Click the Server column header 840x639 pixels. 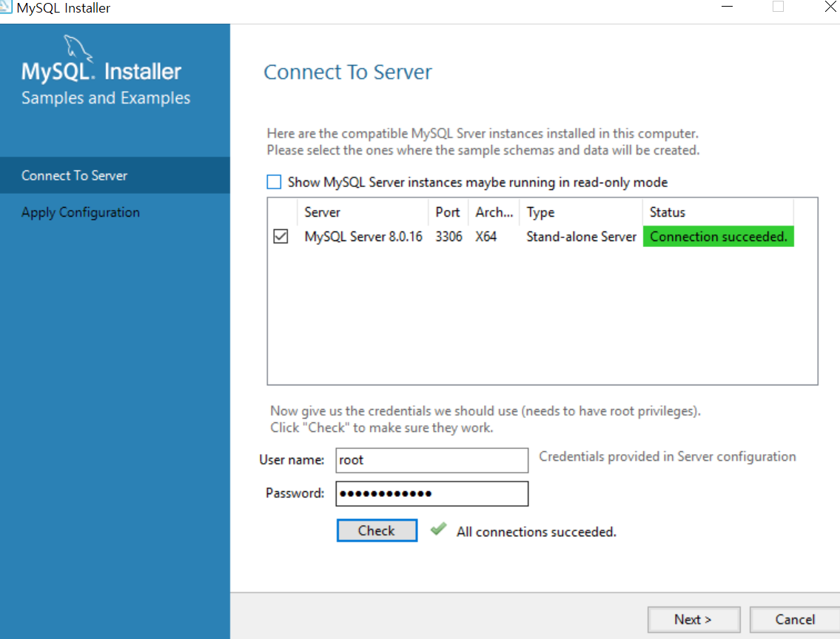(x=363, y=212)
